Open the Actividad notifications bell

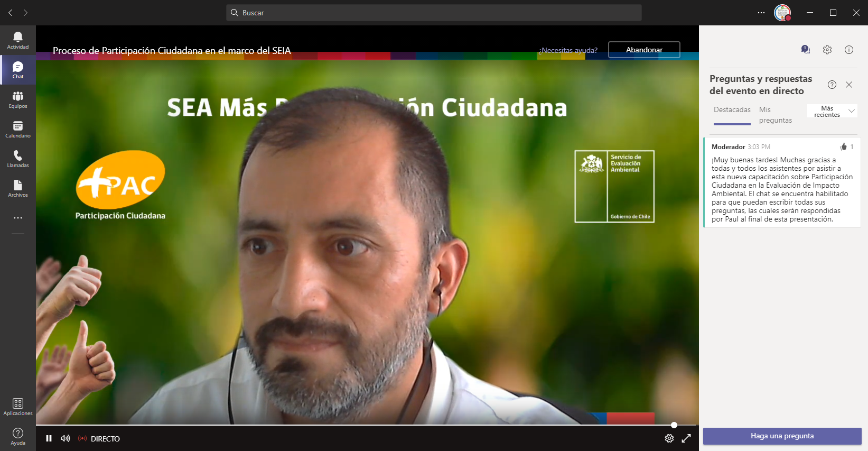click(x=18, y=40)
